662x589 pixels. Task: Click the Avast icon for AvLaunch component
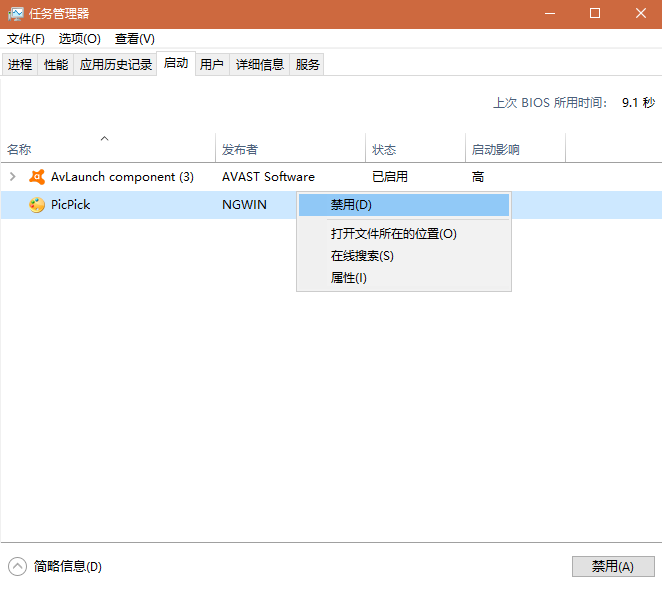point(37,177)
